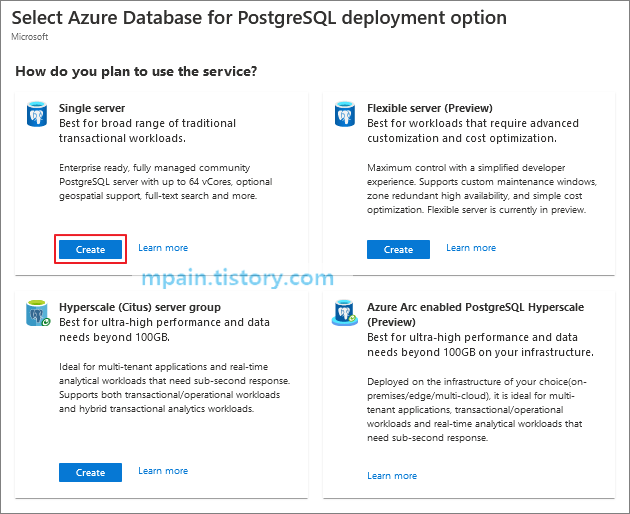The image size is (630, 514).
Task: Open Learn more for Single server
Action: point(163,248)
